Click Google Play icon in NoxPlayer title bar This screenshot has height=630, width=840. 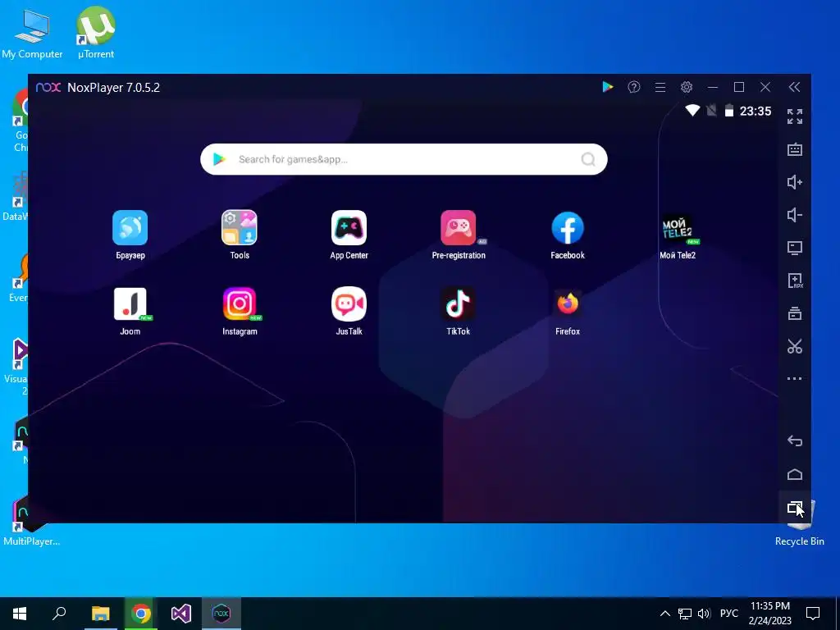[x=608, y=87]
